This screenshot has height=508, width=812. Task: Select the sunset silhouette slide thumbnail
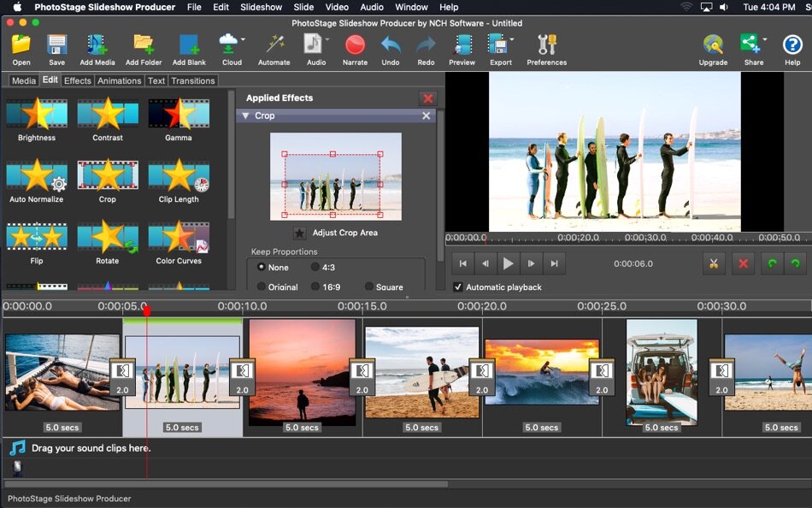tap(303, 371)
